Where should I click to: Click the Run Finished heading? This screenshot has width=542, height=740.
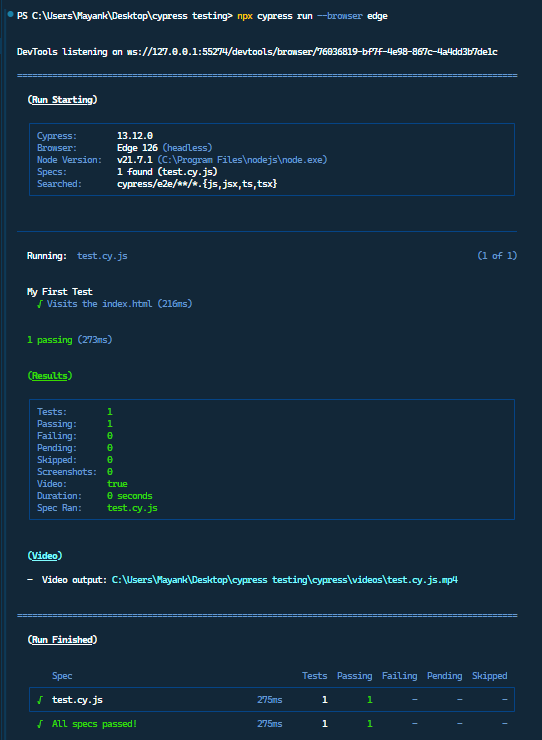62,640
